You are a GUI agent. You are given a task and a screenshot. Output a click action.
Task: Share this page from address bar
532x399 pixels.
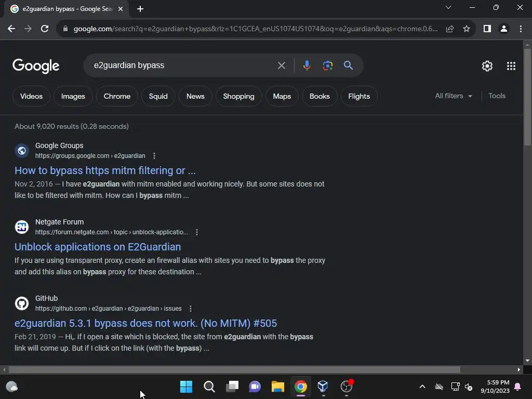[450, 29]
